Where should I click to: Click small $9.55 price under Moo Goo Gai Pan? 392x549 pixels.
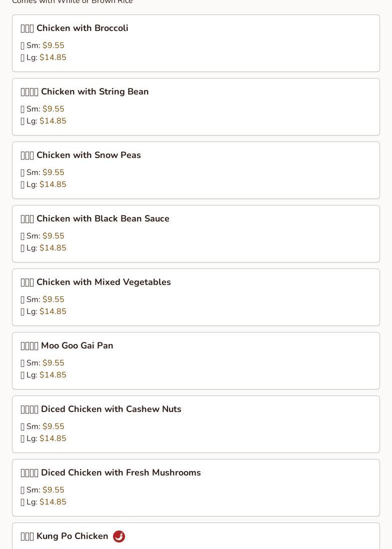[x=53, y=363]
